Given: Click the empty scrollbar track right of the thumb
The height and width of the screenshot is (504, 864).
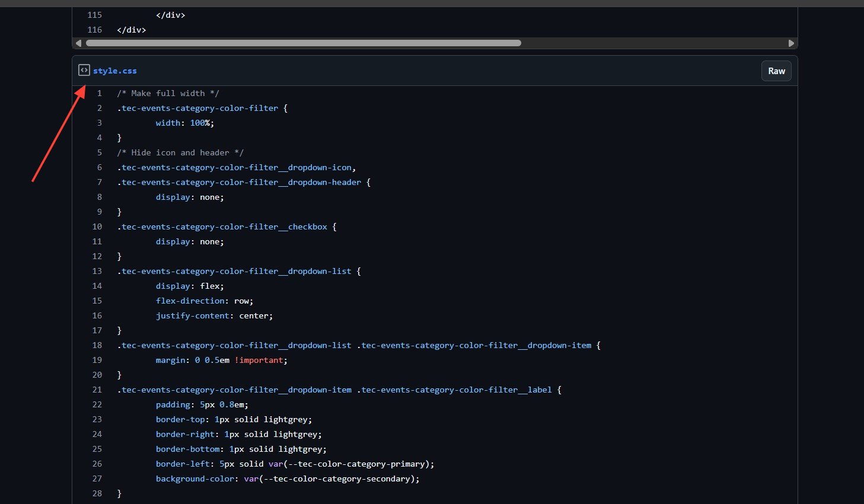Looking at the screenshot, I should [x=652, y=43].
